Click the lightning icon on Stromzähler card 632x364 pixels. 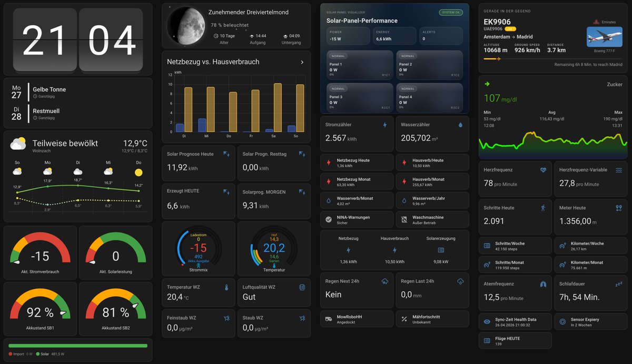click(x=385, y=125)
